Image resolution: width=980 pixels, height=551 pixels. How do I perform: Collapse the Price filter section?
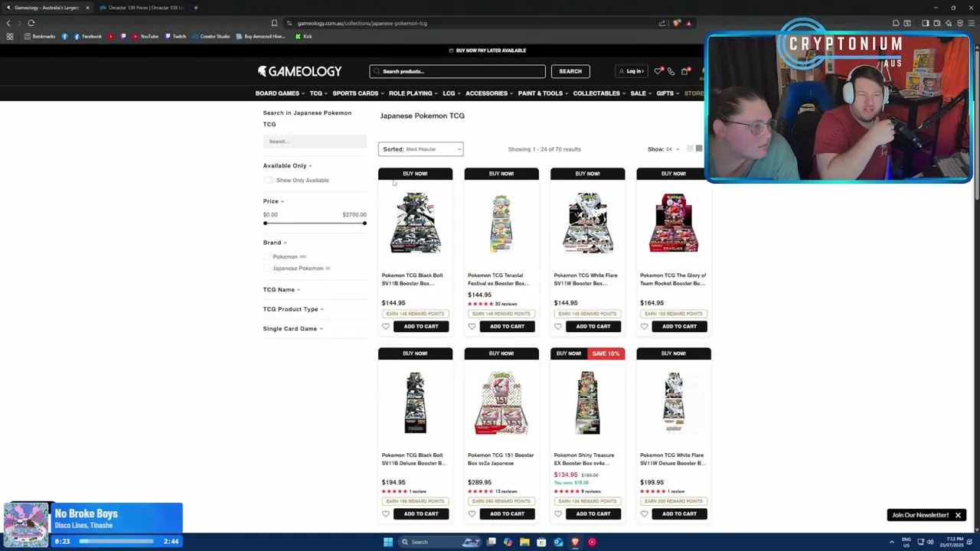click(274, 201)
